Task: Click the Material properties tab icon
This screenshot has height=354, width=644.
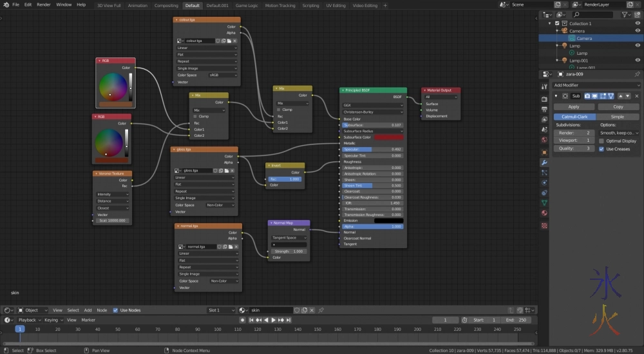Action: [545, 213]
